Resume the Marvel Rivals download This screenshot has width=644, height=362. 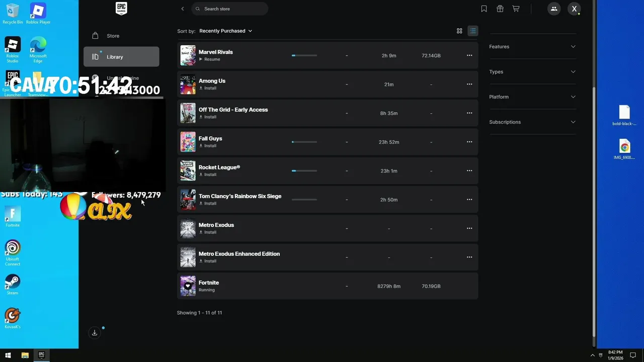[210, 59]
